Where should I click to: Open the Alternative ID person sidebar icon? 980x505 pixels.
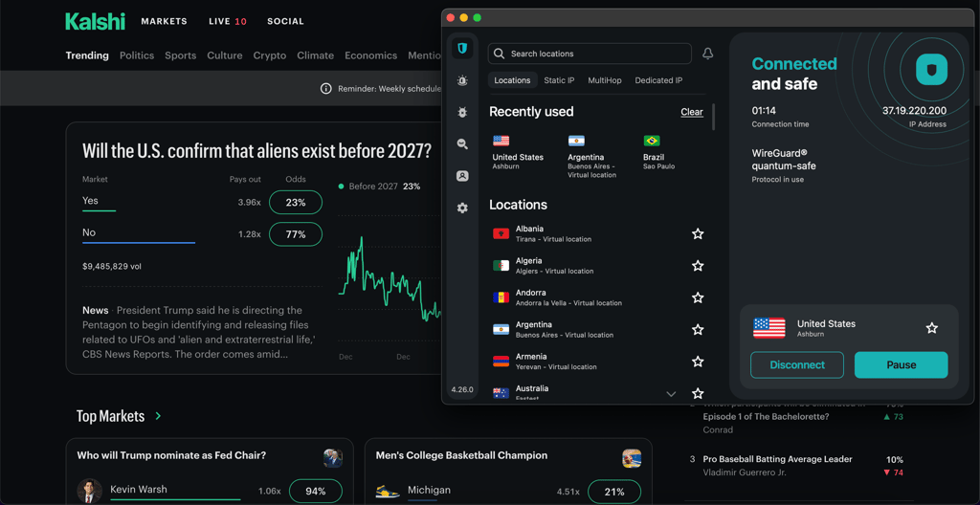tap(462, 176)
